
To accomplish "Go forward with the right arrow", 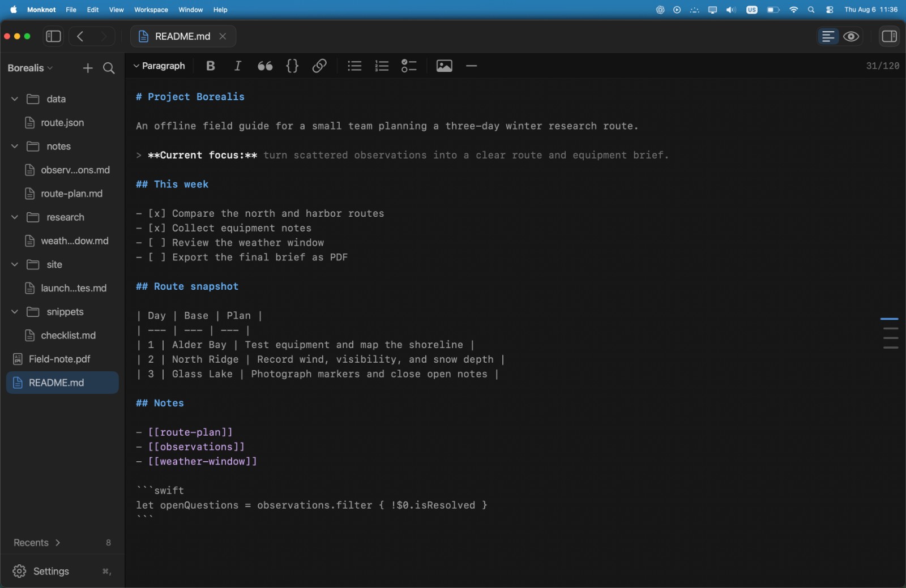I will pyautogui.click(x=104, y=36).
